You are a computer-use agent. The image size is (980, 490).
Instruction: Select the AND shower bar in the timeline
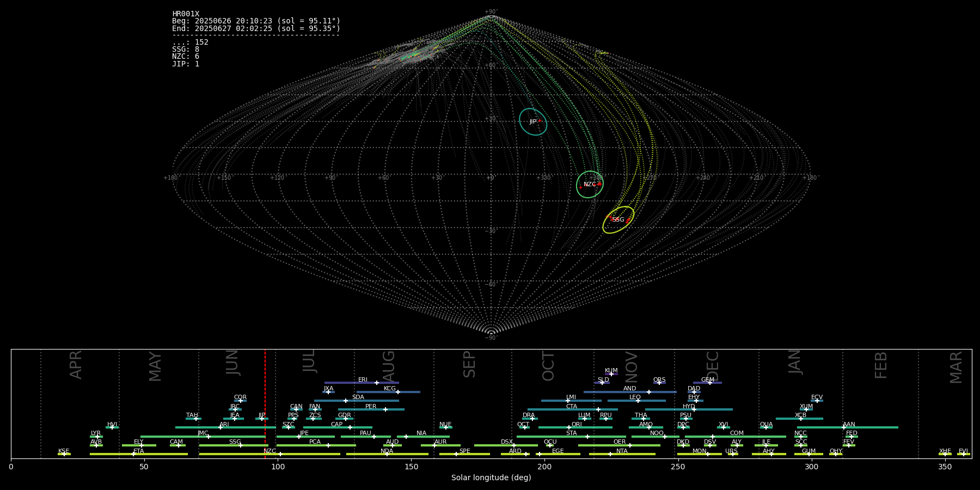[x=630, y=392]
